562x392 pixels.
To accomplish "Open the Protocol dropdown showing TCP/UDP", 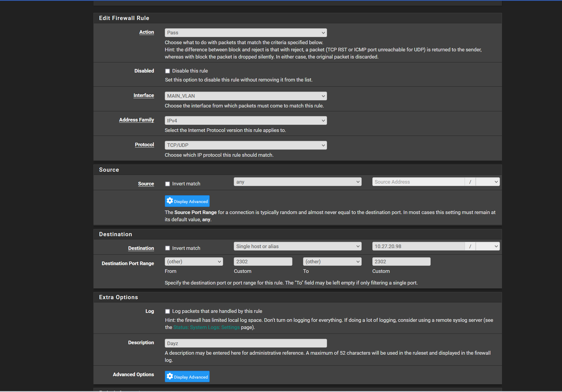I will pyautogui.click(x=246, y=145).
